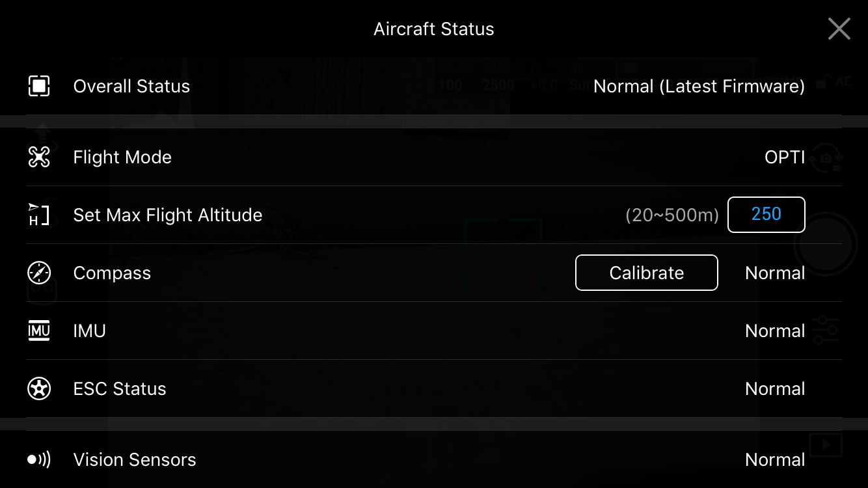Viewport: 868px width, 488px height.
Task: Tap the ESC Status Normal value
Action: [775, 388]
